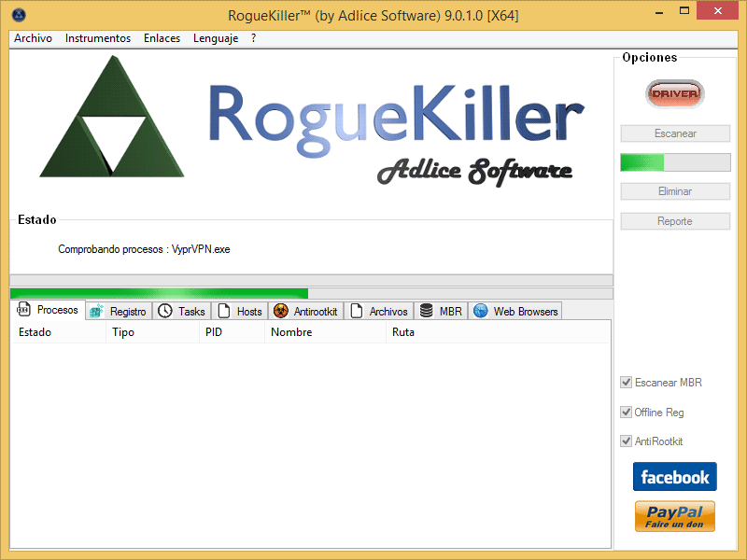Minimize the RogueKiller window
The width and height of the screenshot is (747, 560).
point(659,11)
